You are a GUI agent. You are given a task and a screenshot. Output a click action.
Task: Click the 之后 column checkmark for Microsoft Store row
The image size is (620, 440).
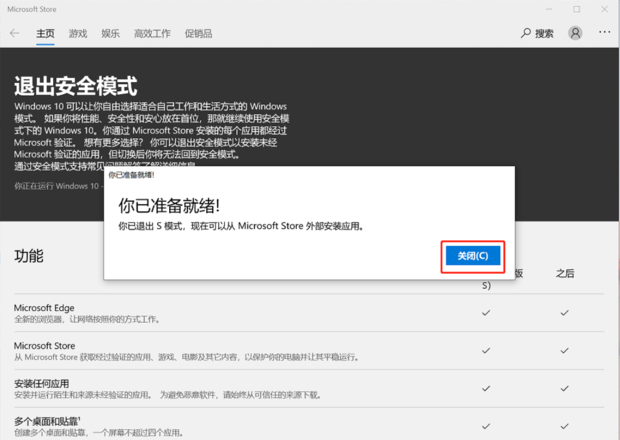pyautogui.click(x=564, y=351)
